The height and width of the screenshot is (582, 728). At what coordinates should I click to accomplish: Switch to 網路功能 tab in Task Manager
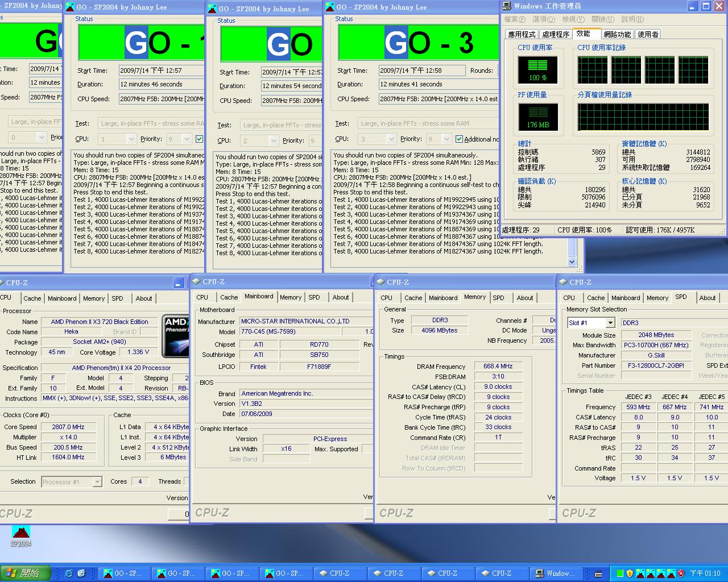pos(617,34)
